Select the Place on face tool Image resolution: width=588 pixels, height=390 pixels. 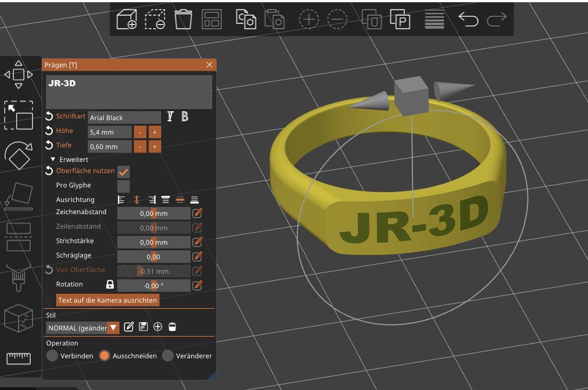[18, 196]
